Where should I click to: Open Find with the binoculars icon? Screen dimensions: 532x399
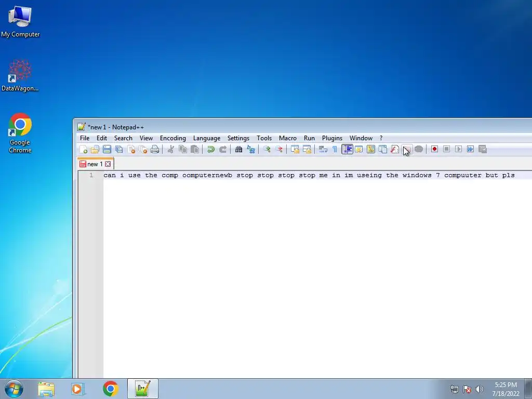click(238, 149)
